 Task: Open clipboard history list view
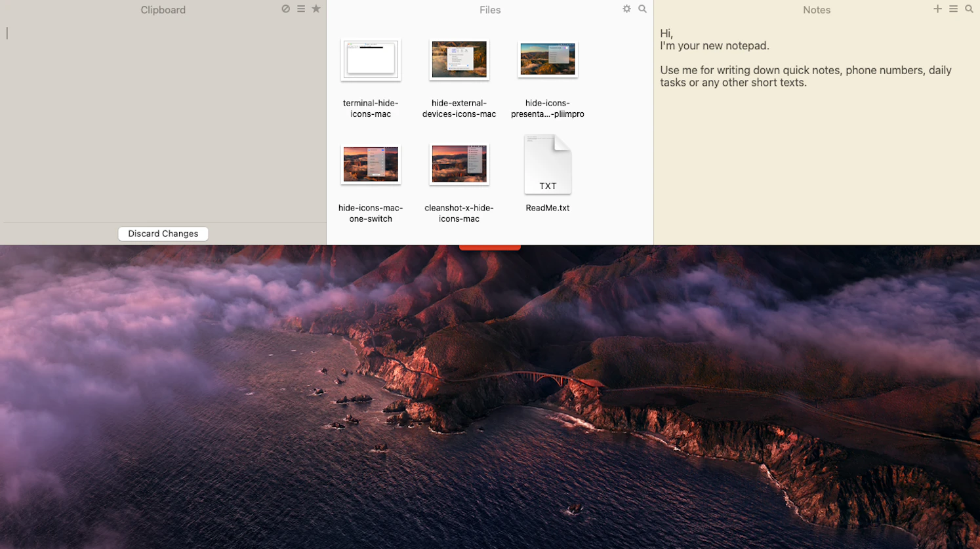click(x=300, y=9)
